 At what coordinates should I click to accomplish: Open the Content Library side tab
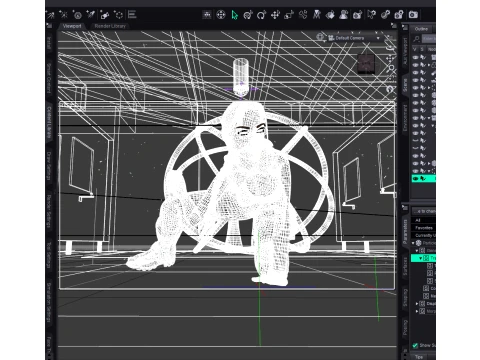coord(49,123)
